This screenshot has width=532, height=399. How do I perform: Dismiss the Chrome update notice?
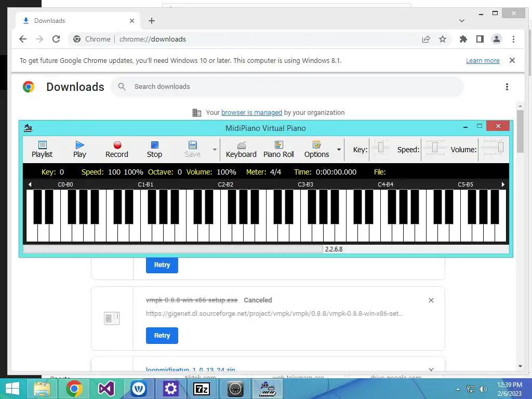[x=512, y=60]
